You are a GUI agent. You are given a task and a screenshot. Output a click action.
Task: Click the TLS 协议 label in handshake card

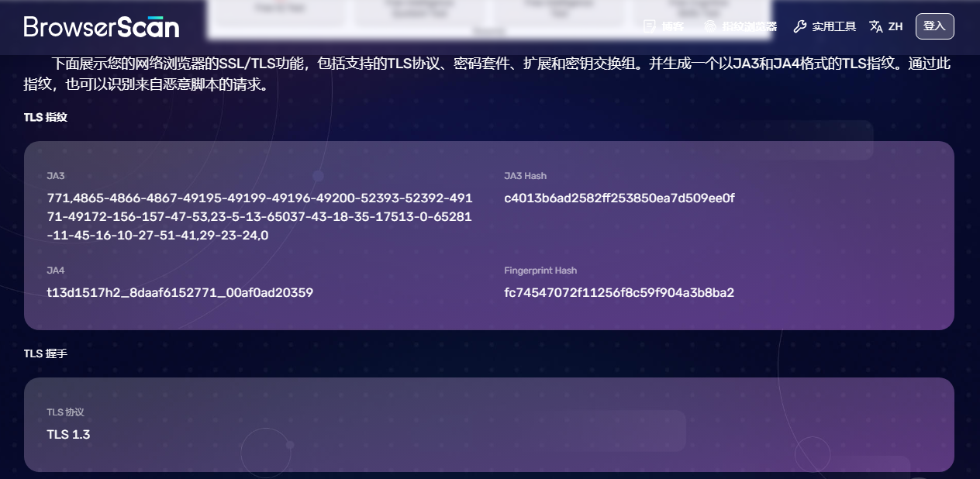(63, 412)
